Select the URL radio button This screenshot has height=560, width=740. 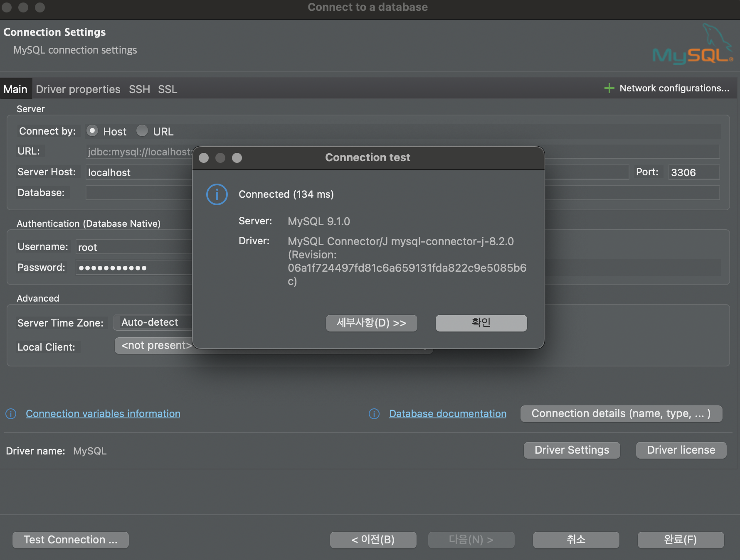point(142,131)
